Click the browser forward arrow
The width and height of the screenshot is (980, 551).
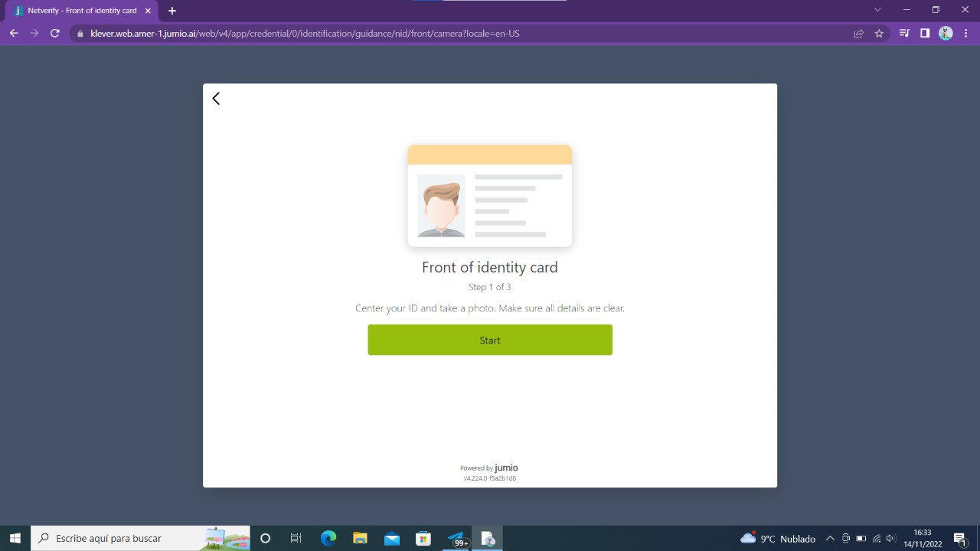(34, 34)
